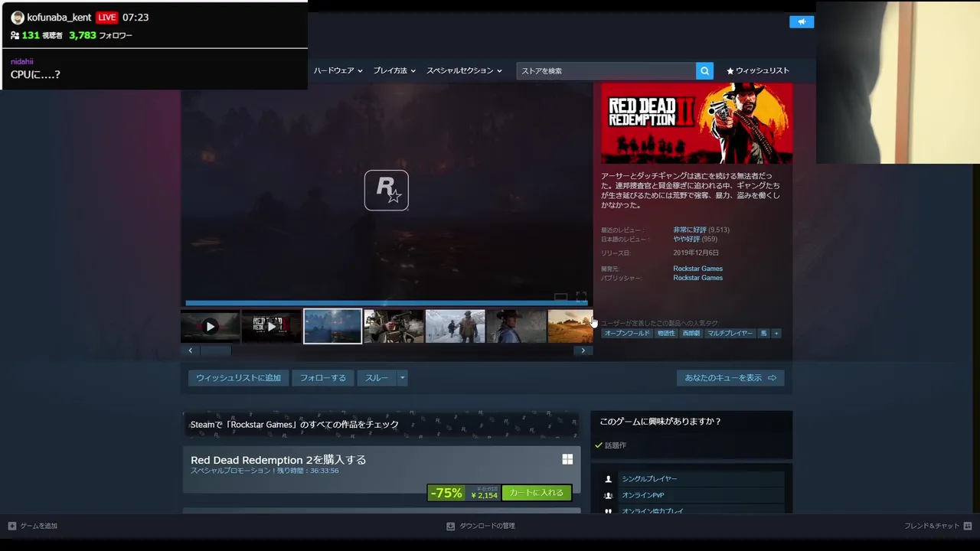The width and height of the screenshot is (980, 551).
Task: Click the video progress bar
Action: pos(387,303)
